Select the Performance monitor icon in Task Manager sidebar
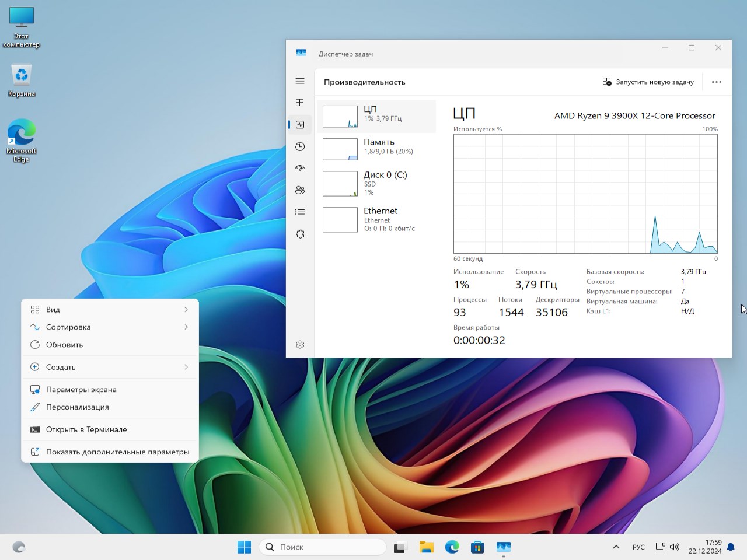The height and width of the screenshot is (560, 747). click(300, 124)
